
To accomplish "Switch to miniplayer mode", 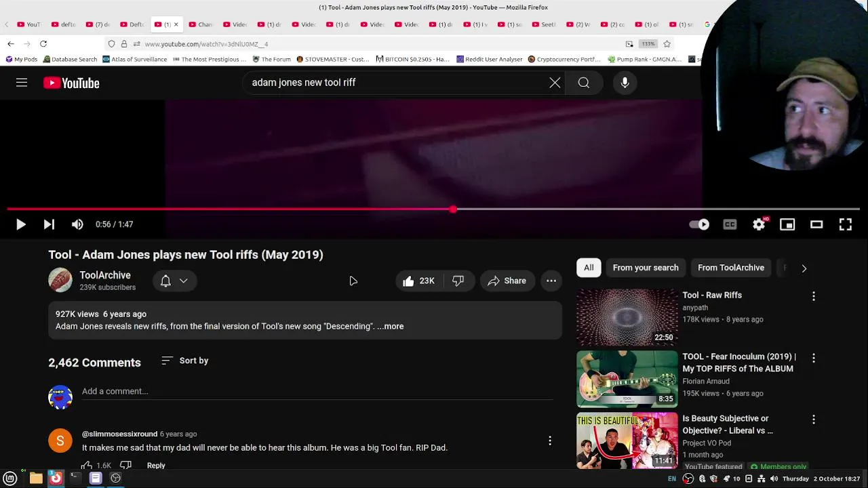I will [787, 224].
